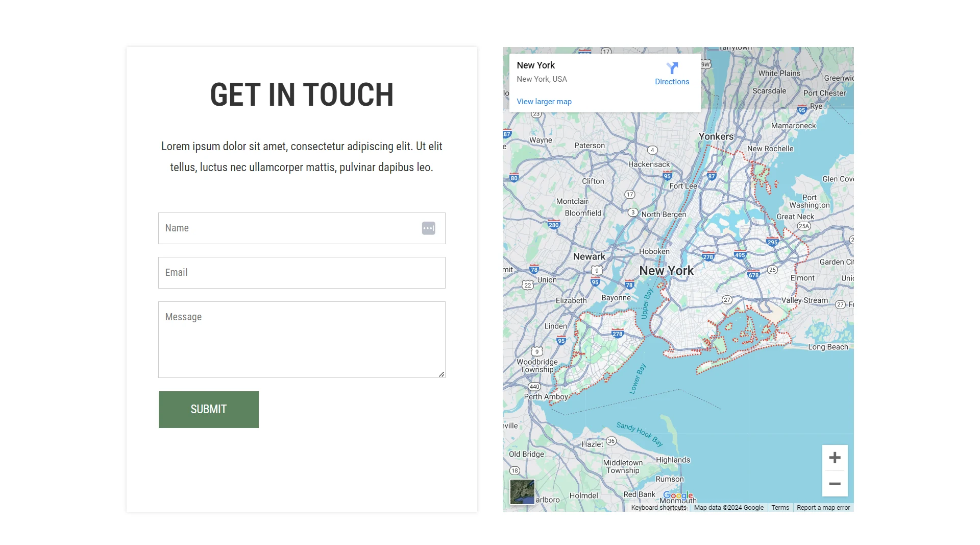Click the Hackensack label on the map

click(x=649, y=164)
